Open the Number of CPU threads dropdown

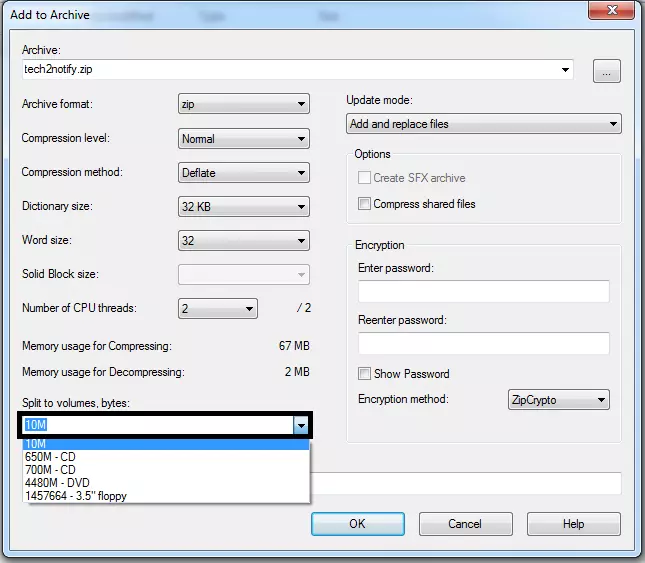[x=218, y=308]
